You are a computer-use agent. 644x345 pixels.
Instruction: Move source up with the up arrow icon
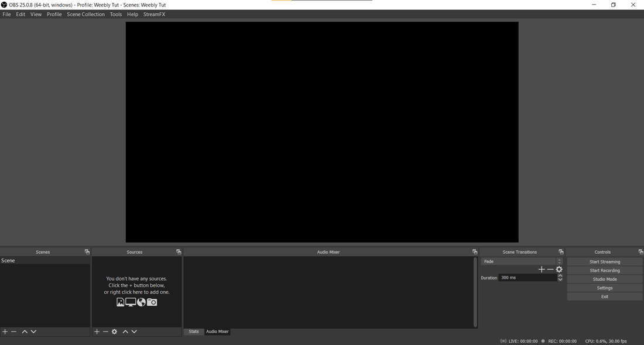tap(125, 332)
